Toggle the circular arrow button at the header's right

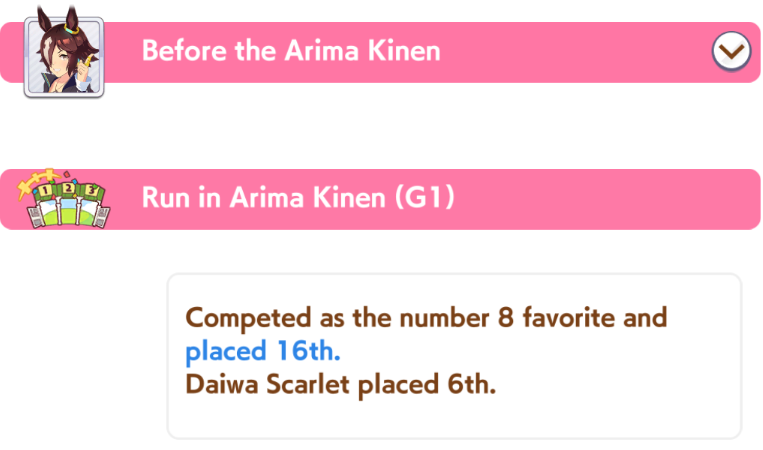click(x=732, y=50)
